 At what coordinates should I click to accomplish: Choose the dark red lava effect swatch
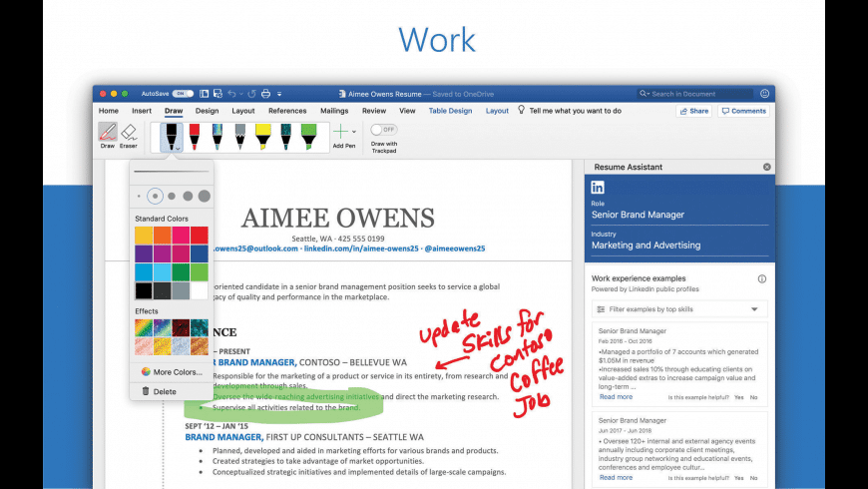[181, 328]
